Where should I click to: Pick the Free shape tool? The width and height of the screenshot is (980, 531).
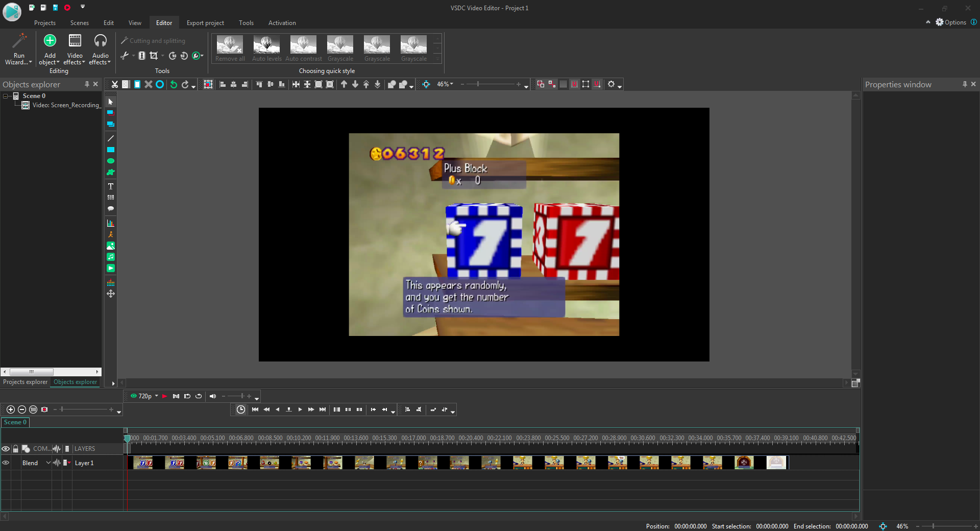[x=110, y=173]
